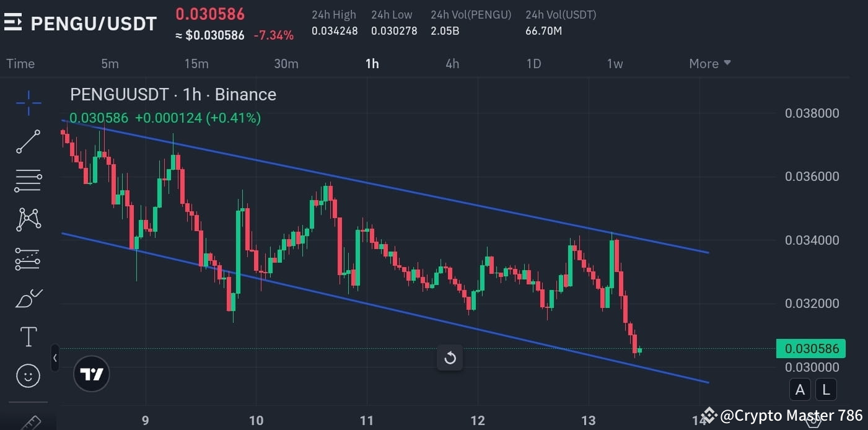Image resolution: width=868 pixels, height=430 pixels.
Task: Select the 15m interval
Action: click(x=196, y=63)
